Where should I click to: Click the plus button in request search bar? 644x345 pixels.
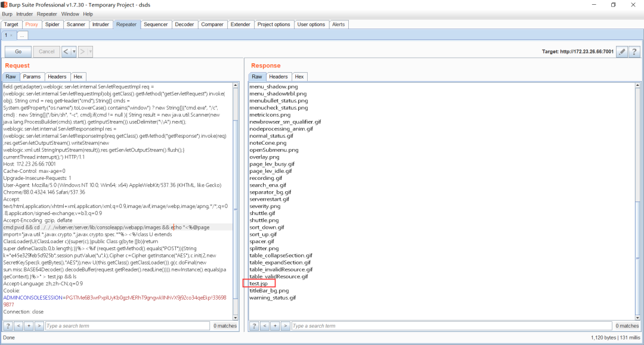pos(29,326)
